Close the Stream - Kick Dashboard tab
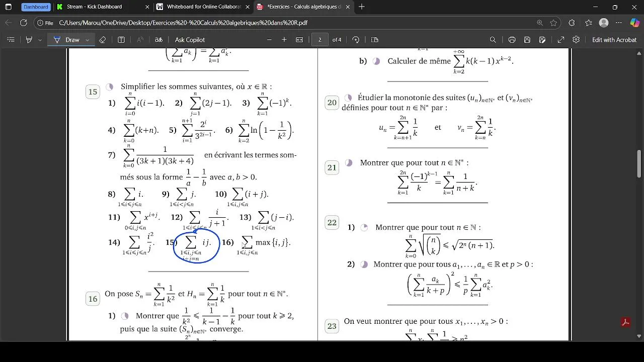The height and width of the screenshot is (362, 644). (147, 7)
